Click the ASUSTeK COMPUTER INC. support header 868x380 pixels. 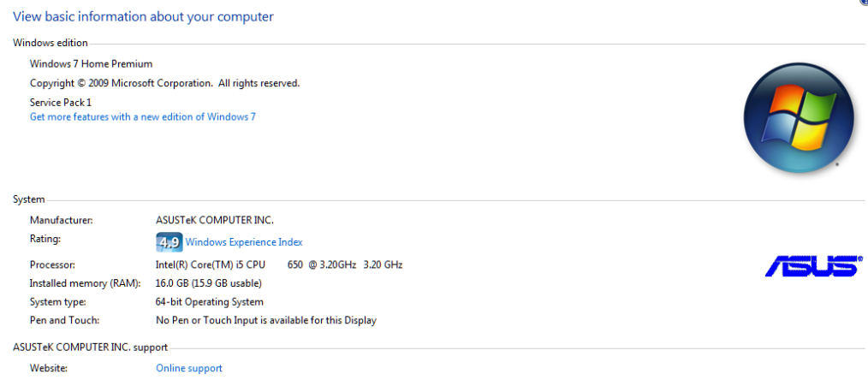(90, 347)
